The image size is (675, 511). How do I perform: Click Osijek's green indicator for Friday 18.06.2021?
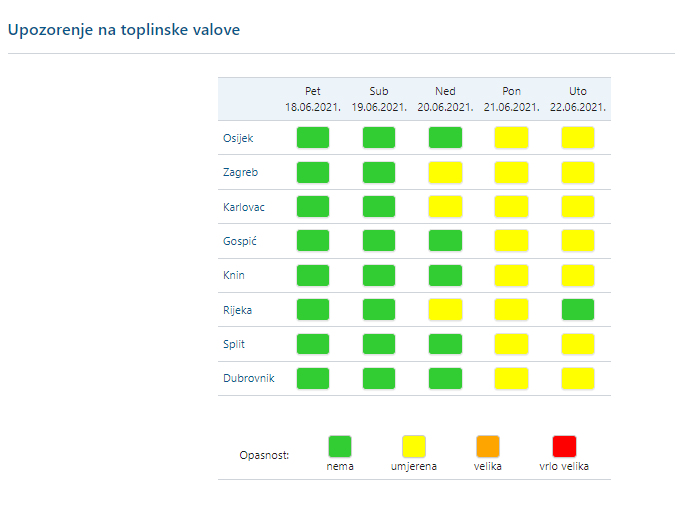pyautogui.click(x=313, y=138)
